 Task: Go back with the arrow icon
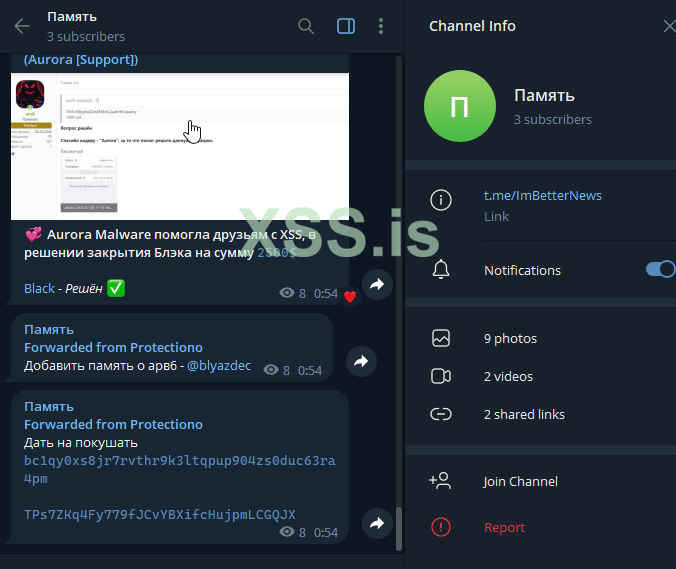(22, 26)
